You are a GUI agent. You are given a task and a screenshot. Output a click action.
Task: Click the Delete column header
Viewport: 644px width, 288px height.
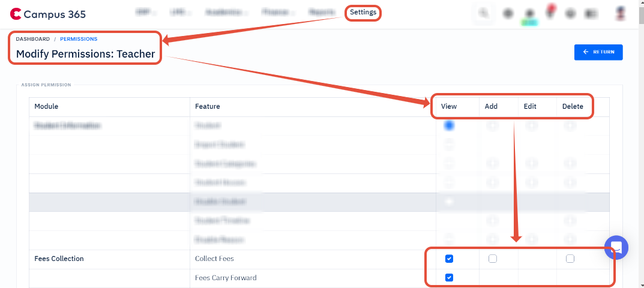573,106
